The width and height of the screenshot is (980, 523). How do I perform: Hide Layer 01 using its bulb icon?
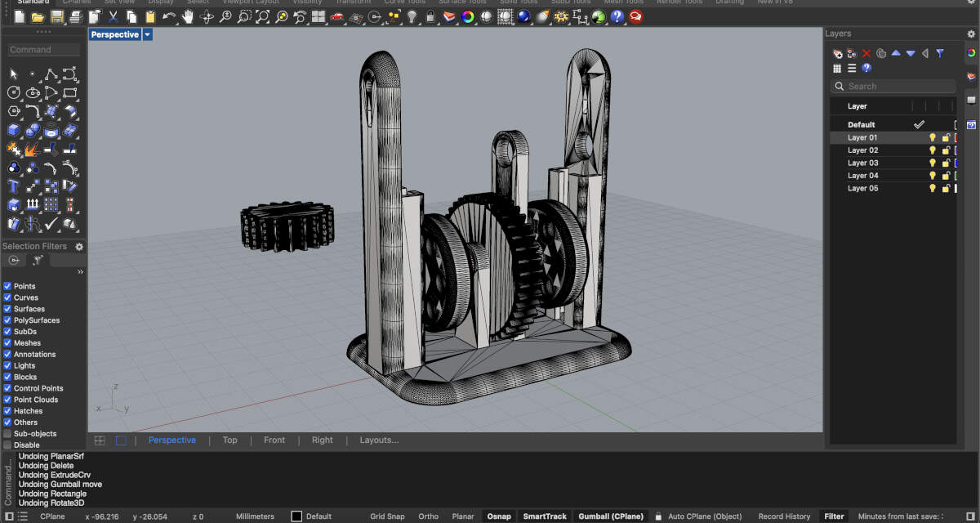[x=932, y=138]
